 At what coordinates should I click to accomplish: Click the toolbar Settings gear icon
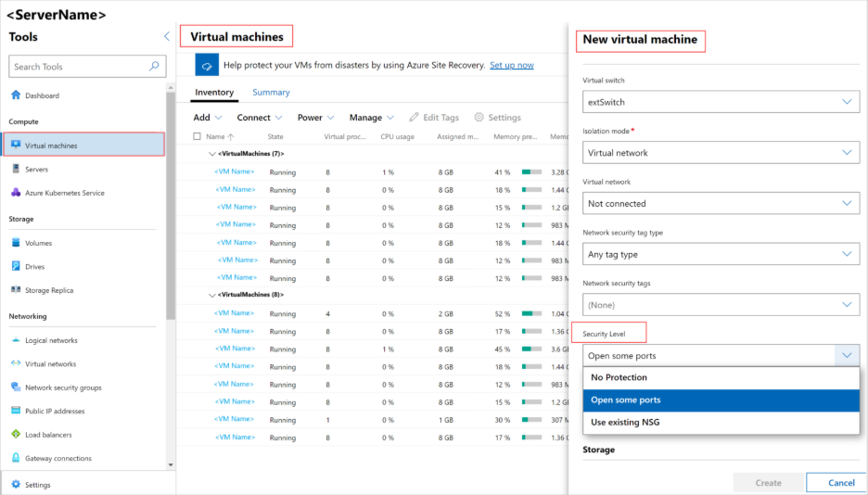click(x=479, y=117)
